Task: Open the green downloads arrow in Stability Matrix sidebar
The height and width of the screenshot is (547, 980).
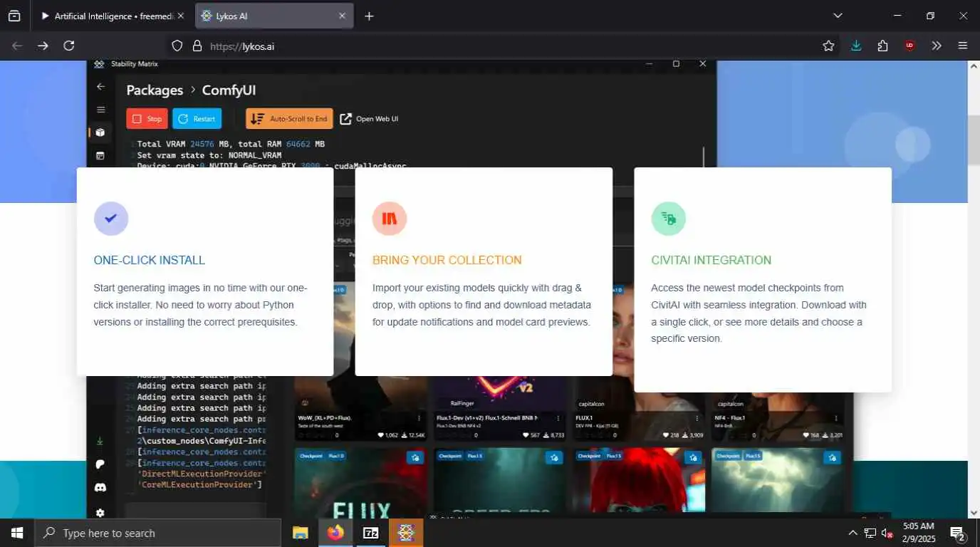Action: [100, 442]
